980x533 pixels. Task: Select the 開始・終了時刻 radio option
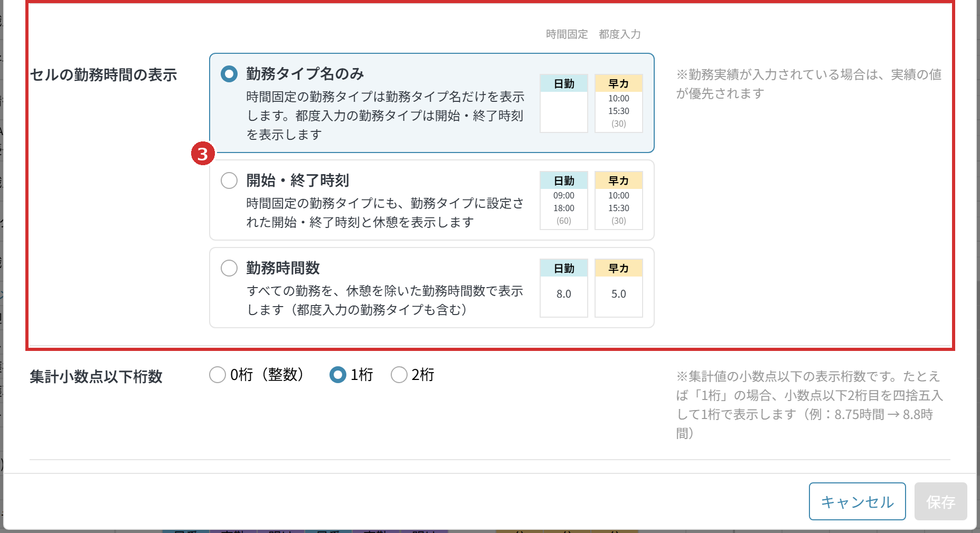pos(229,180)
